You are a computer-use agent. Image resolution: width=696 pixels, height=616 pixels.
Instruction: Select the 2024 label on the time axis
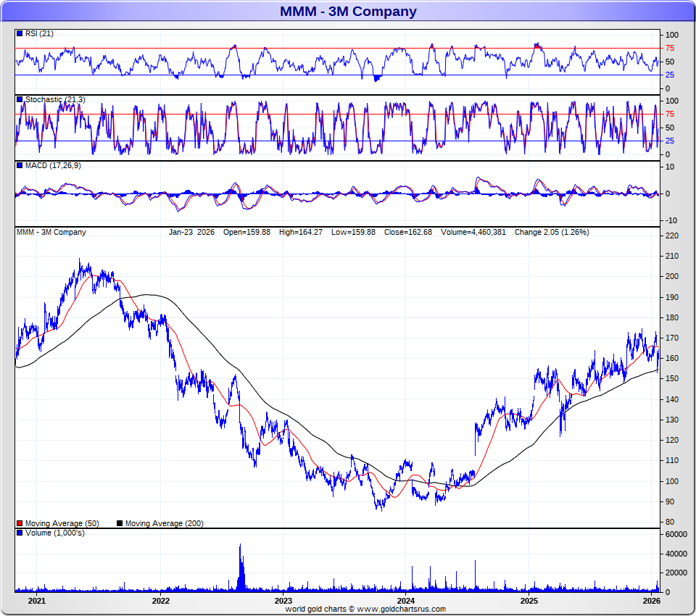[406, 602]
